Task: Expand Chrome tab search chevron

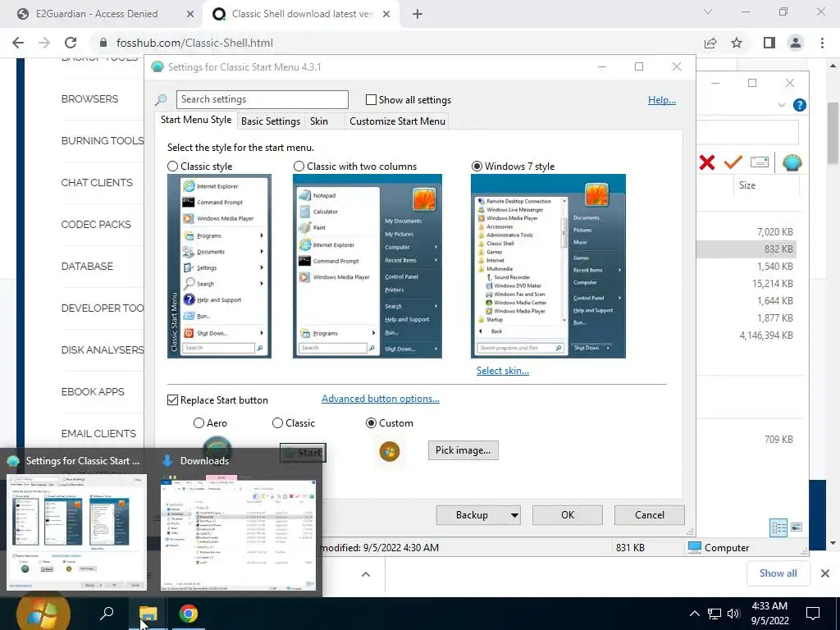Action: (708, 11)
